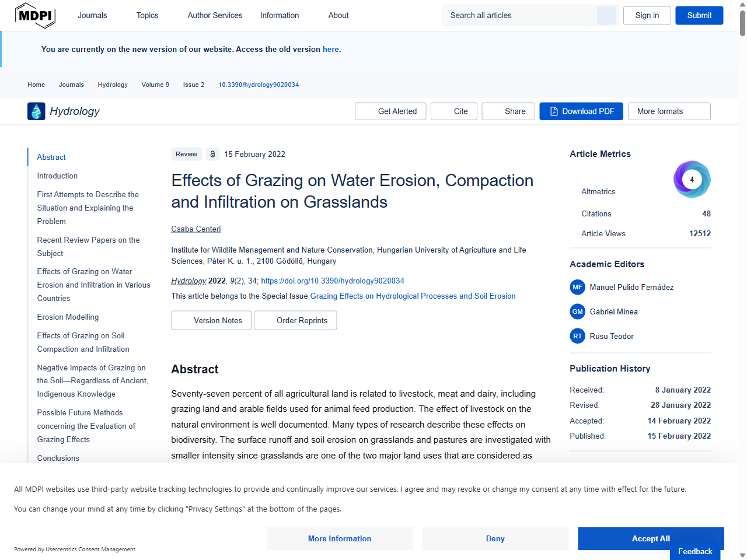Expand the Author Services menu
747x560 pixels.
point(215,16)
